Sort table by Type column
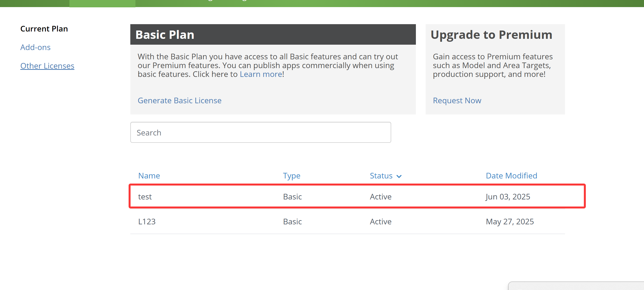This screenshot has width=644, height=290. click(x=291, y=176)
